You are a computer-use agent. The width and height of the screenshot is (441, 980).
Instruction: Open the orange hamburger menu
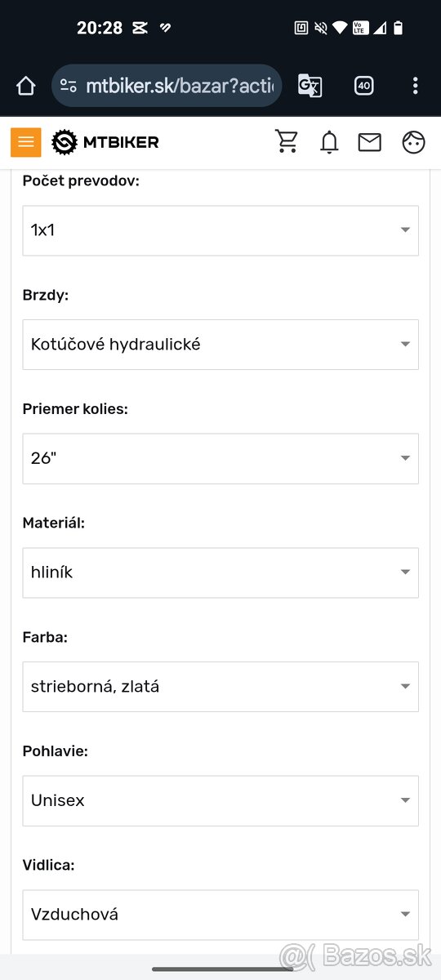pos(26,142)
